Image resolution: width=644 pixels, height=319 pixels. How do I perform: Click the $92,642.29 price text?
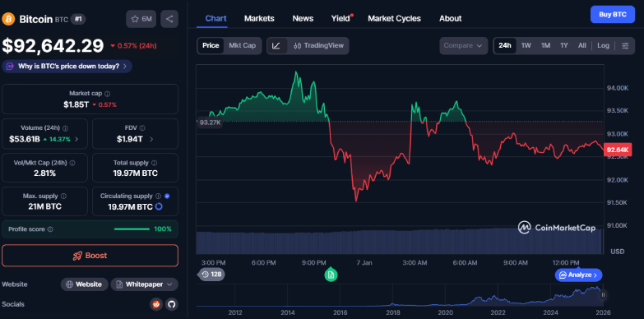pyautogui.click(x=53, y=45)
